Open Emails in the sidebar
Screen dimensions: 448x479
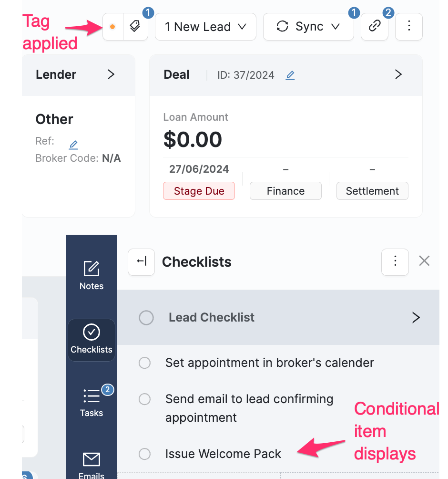pyautogui.click(x=92, y=465)
